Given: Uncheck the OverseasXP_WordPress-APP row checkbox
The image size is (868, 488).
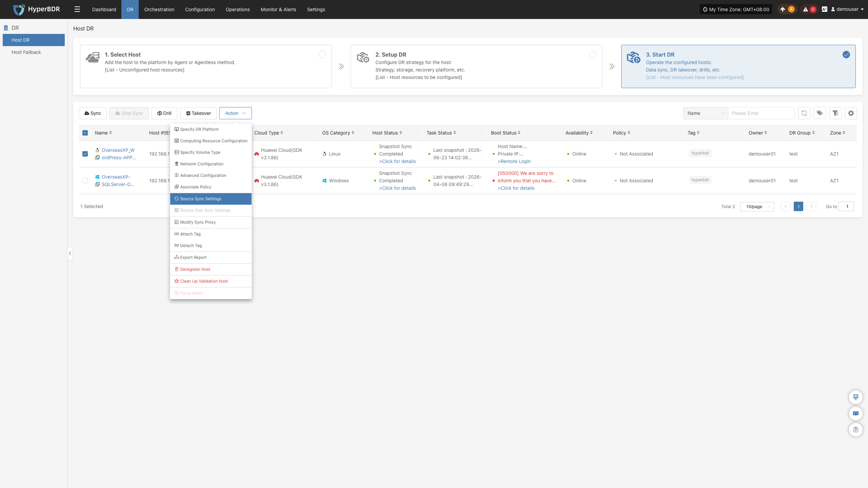Looking at the screenshot, I should 85,154.
